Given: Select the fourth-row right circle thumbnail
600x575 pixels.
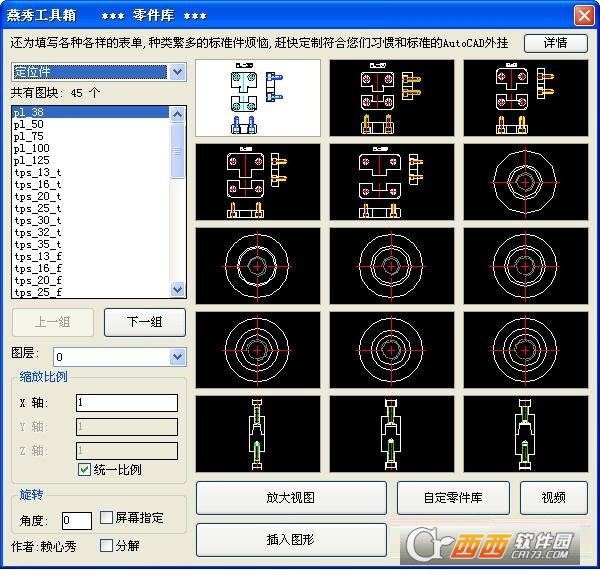Looking at the screenshot, I should (x=525, y=349).
